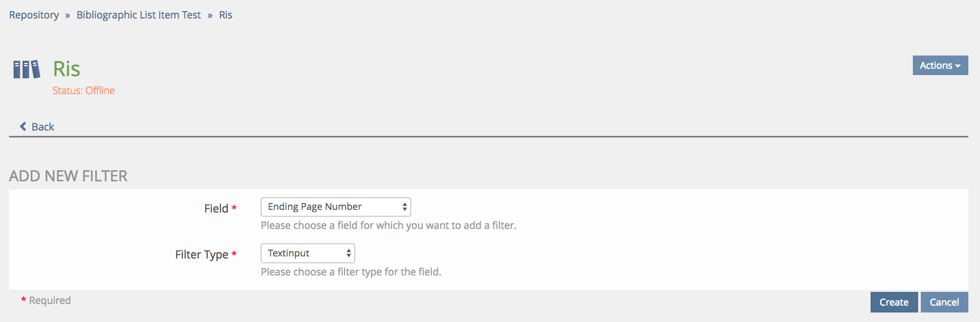Click the Status: Offline text
This screenshot has height=322, width=980.
click(84, 90)
